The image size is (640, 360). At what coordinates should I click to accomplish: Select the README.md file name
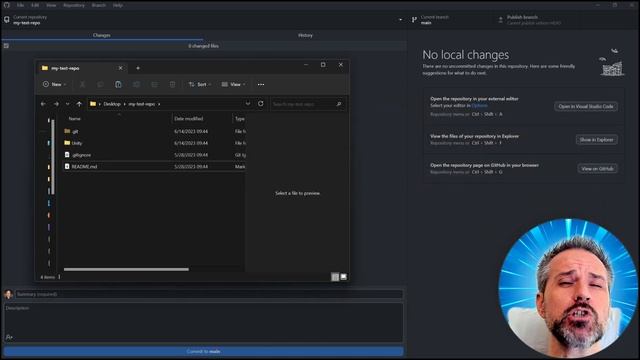tap(84, 167)
